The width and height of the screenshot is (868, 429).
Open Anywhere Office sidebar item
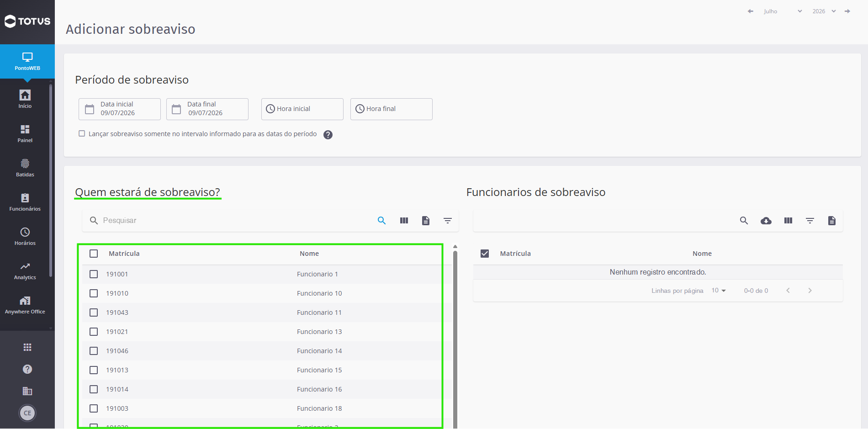[25, 305]
